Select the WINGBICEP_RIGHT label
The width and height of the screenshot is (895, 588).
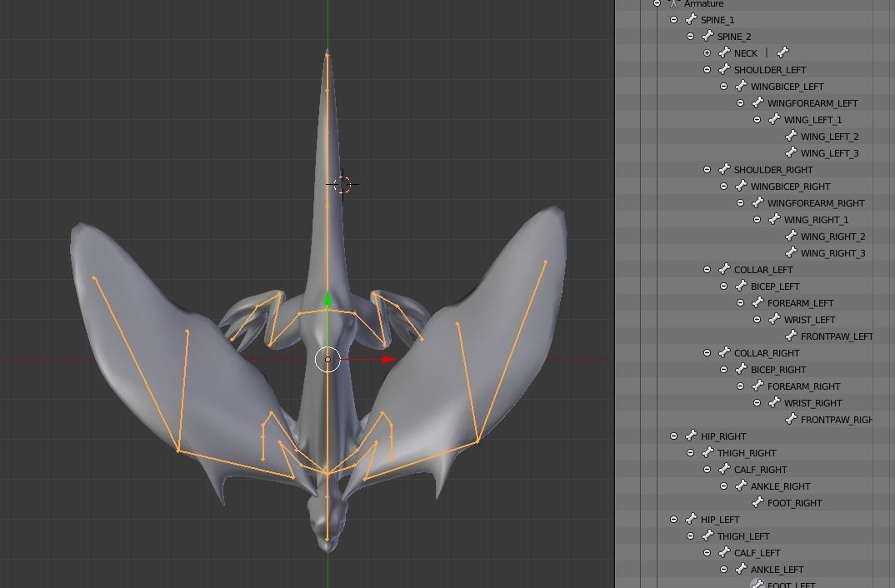coord(791,187)
